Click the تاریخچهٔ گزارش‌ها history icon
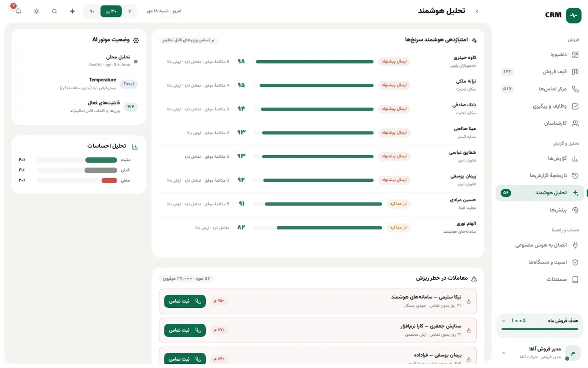The width and height of the screenshot is (588, 368). pos(575,176)
